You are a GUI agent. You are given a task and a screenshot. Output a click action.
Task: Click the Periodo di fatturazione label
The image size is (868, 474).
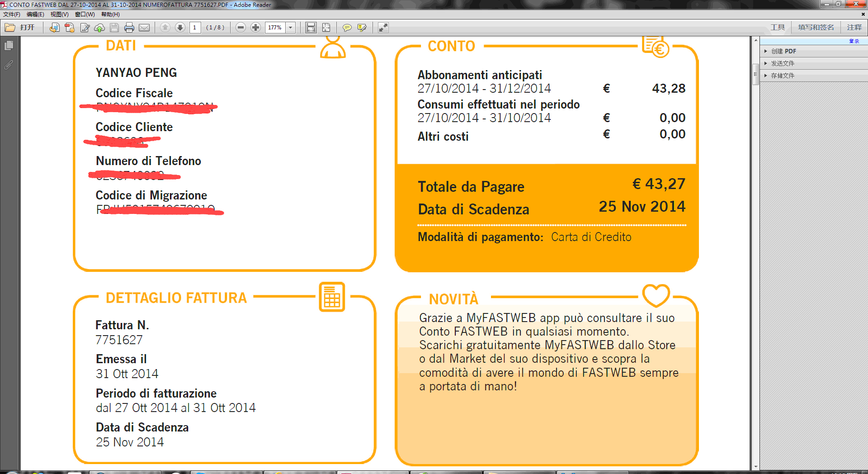tap(156, 393)
